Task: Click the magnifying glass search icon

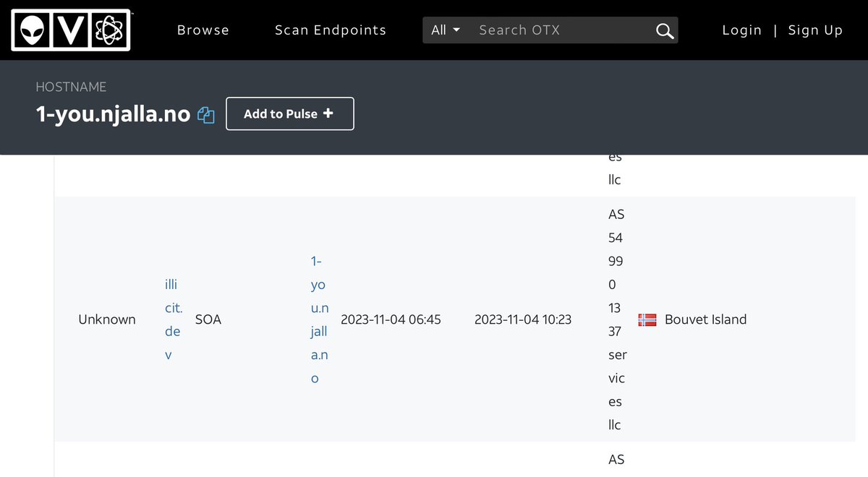Action: [664, 30]
